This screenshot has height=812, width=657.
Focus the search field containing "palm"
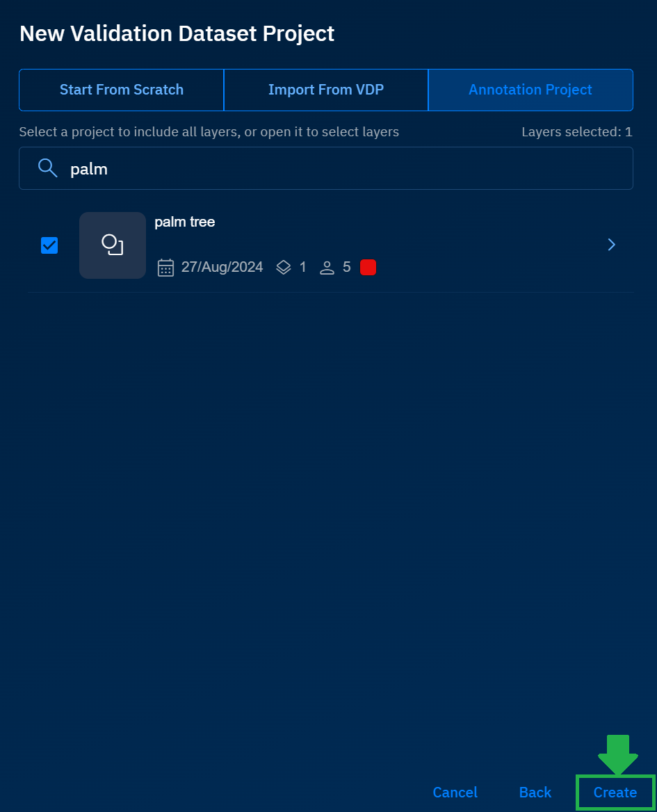coord(348,168)
